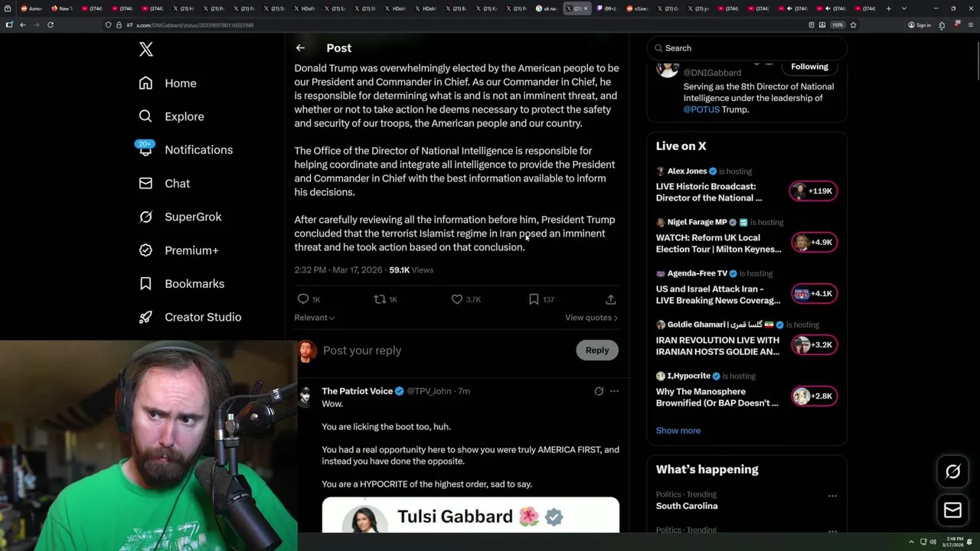Click the browser address bar URL
980x551 pixels.
(195, 25)
